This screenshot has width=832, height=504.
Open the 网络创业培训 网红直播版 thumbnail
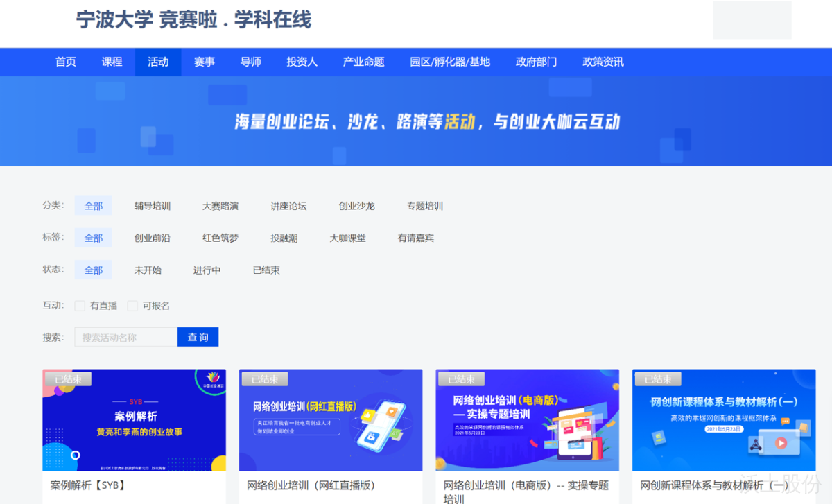point(331,420)
